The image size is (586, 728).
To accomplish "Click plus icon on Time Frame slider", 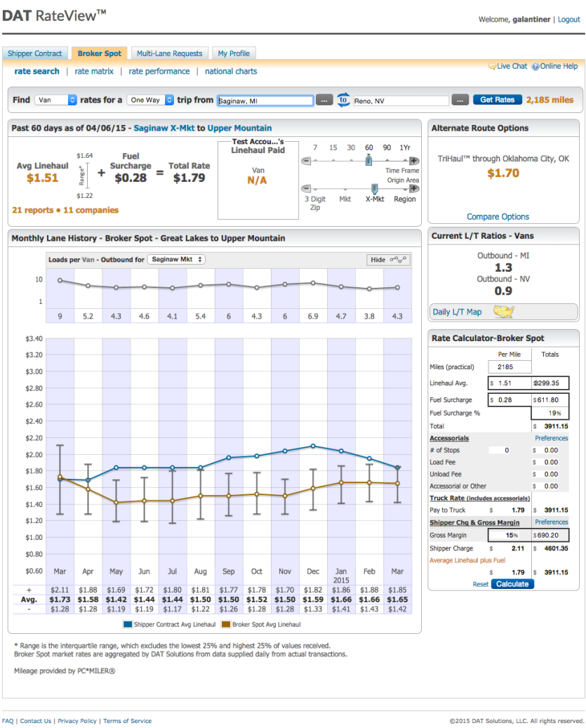I will (414, 161).
